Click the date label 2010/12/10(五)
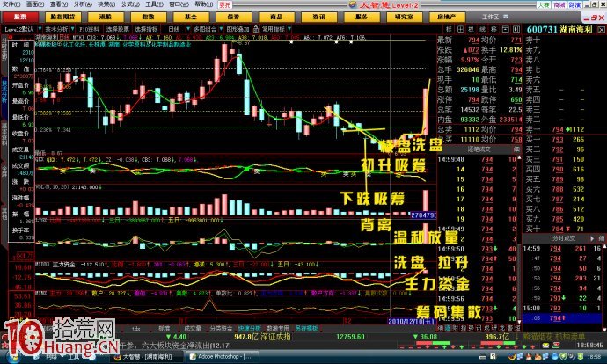Viewport: 607px width, 364px height. click(x=411, y=321)
